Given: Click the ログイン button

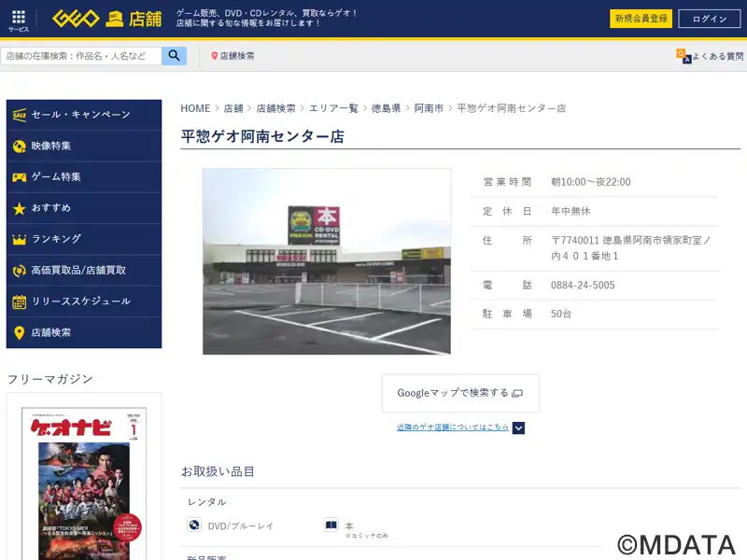Looking at the screenshot, I should pos(710,19).
